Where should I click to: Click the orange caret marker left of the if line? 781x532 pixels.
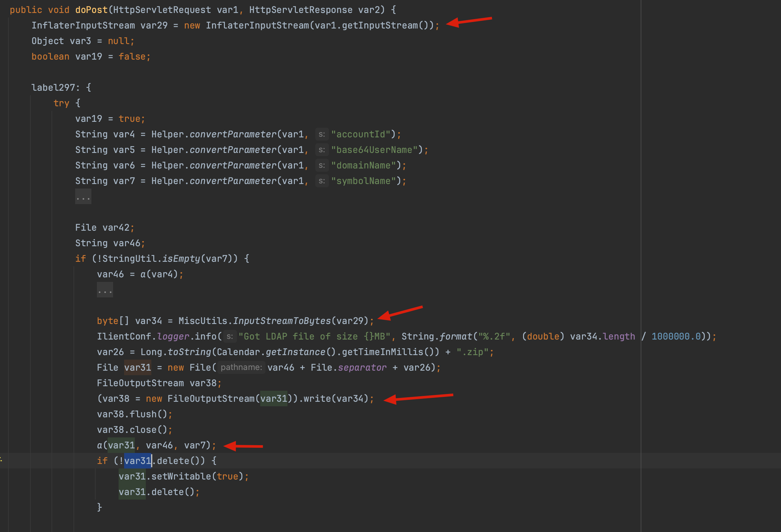pyautogui.click(x=1, y=458)
